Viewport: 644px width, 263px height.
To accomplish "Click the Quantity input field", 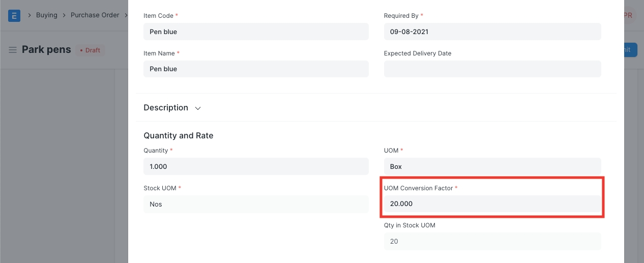I will point(256,166).
